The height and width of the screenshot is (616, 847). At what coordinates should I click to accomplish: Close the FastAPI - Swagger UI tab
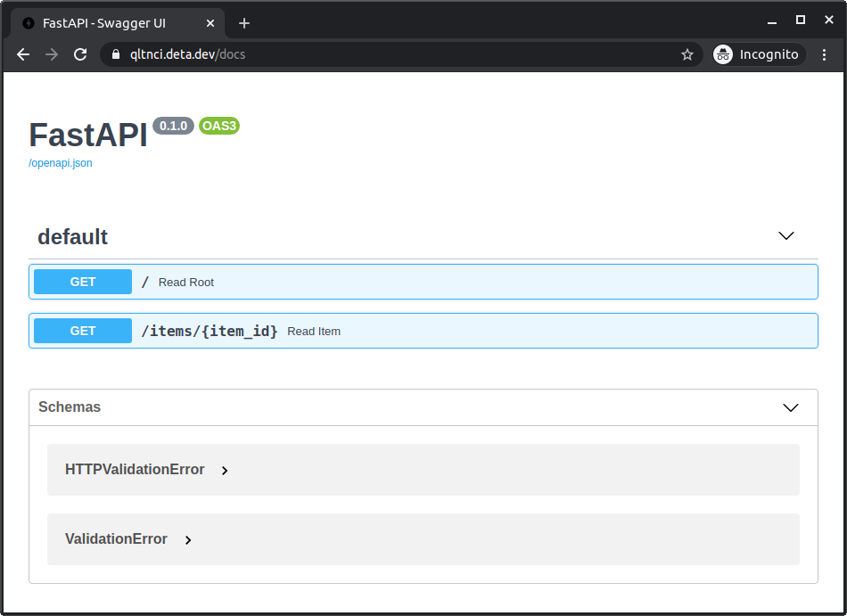tap(210, 23)
